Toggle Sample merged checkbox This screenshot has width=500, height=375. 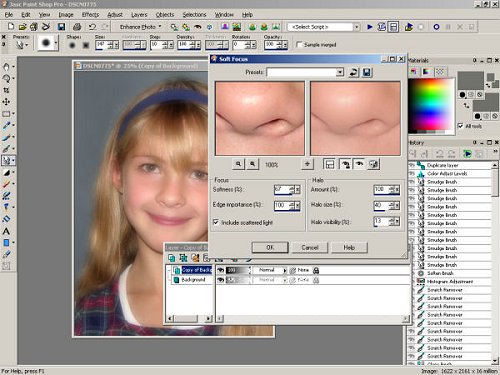click(300, 44)
